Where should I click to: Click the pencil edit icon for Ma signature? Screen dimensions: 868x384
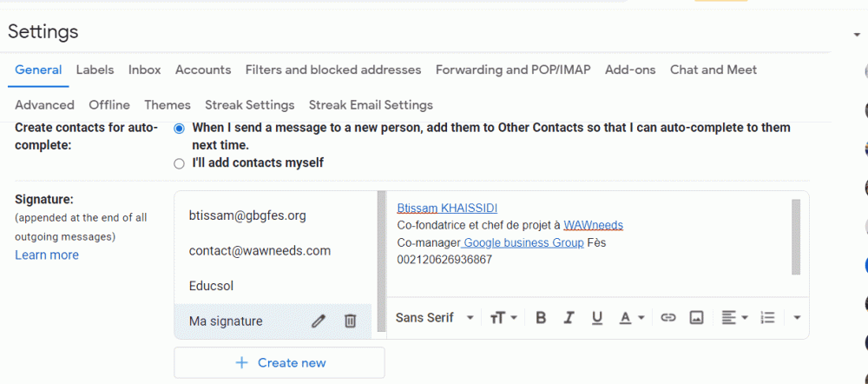coord(319,321)
